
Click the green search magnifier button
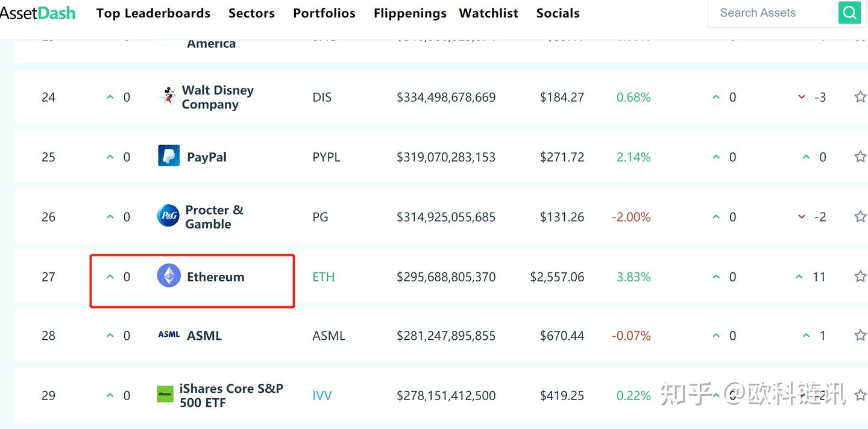[x=849, y=13]
